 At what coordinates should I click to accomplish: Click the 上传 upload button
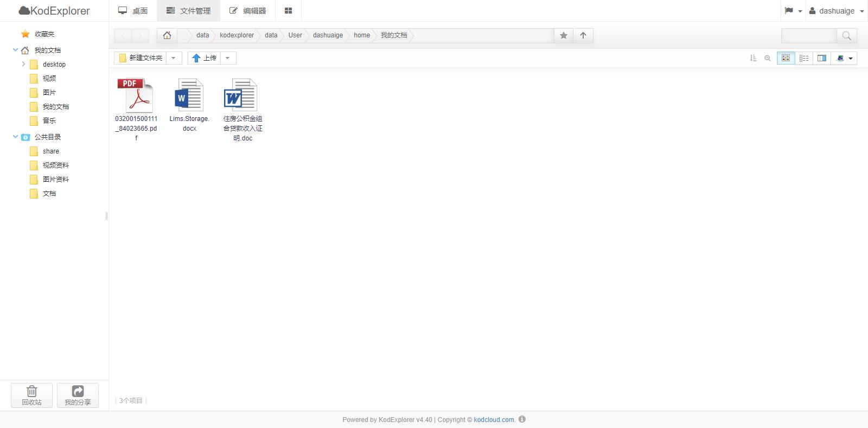click(x=204, y=58)
